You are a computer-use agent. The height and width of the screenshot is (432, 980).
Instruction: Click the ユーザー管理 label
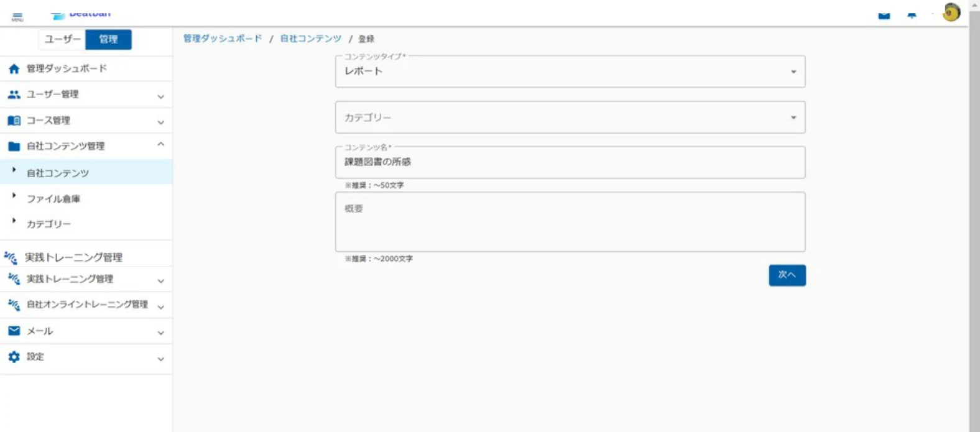(x=52, y=94)
